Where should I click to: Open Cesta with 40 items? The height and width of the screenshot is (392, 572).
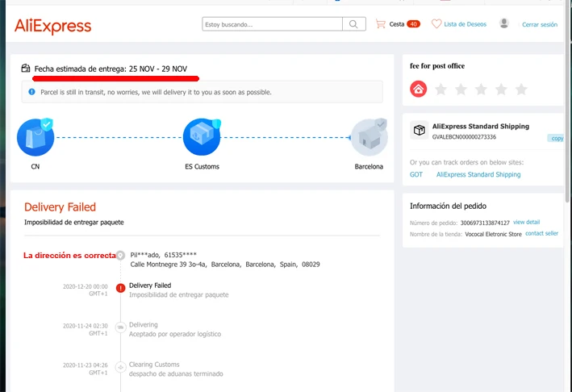point(404,24)
